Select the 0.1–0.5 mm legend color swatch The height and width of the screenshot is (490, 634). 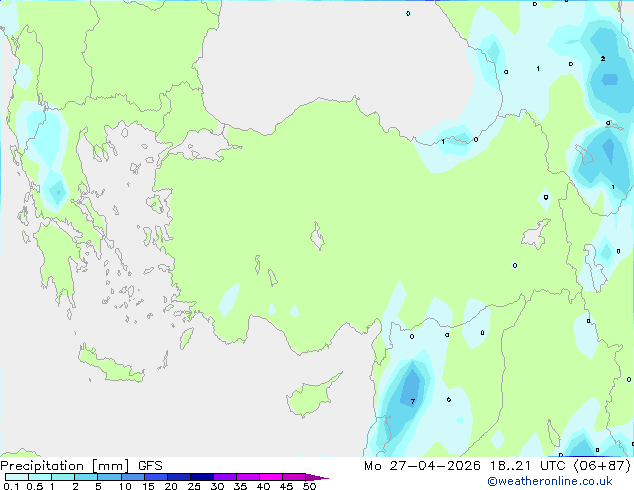coord(17,477)
